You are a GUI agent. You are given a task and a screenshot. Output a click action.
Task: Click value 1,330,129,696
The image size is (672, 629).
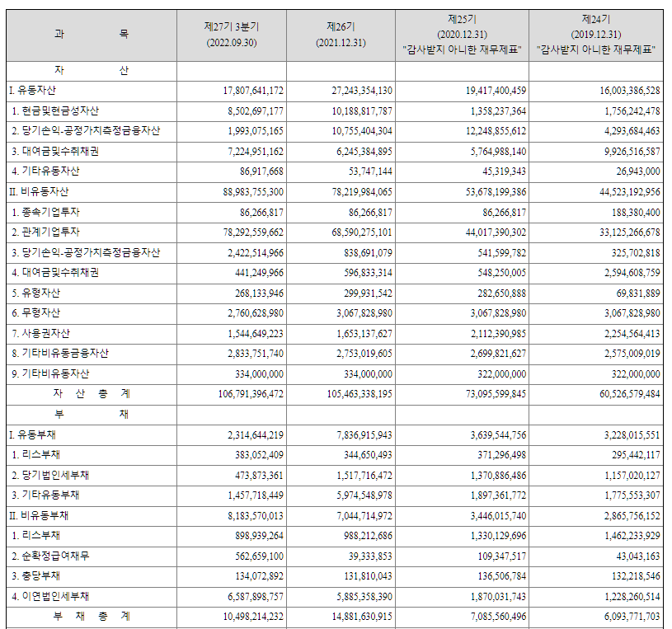click(x=498, y=536)
